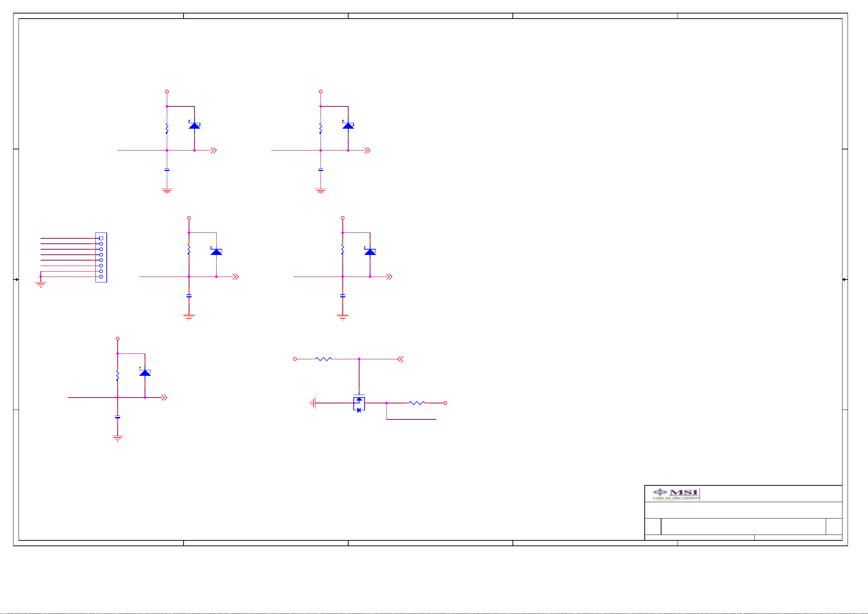Viewport: 868px width, 614px height.
Task: Select the 8-pin connector header symbol
Action: pyautogui.click(x=101, y=257)
